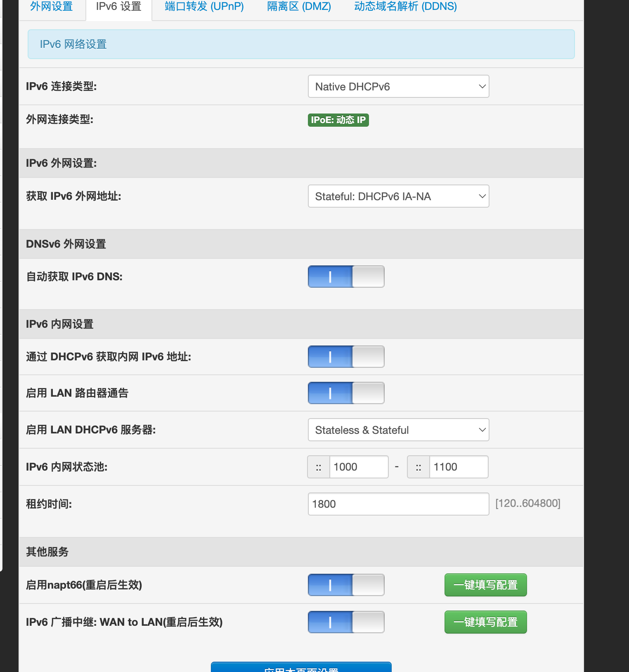
Task: Expand the IPv6 连接类型 dropdown
Action: pos(398,87)
